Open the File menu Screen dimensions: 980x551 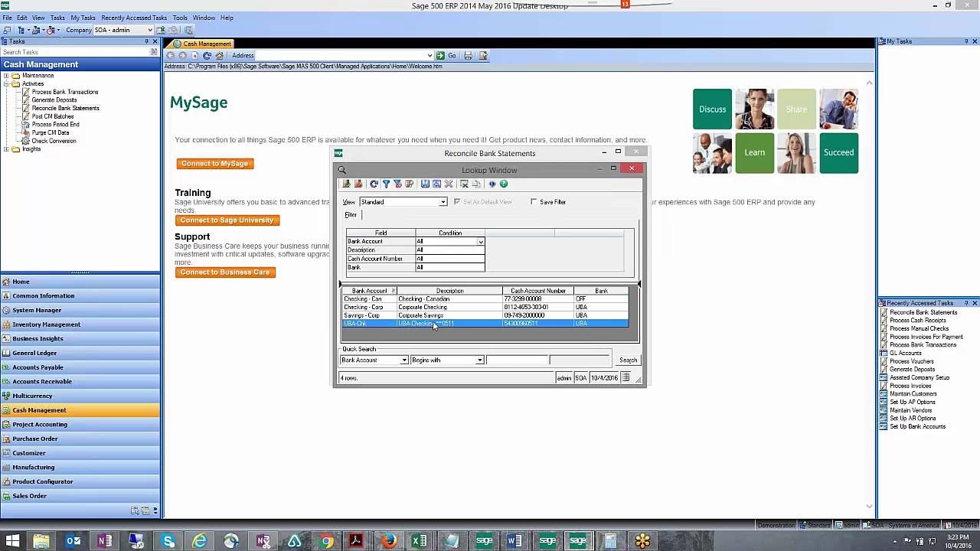click(7, 18)
